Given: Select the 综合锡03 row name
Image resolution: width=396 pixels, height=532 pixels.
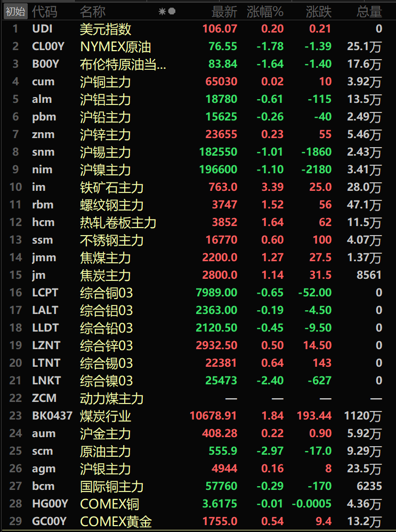Looking at the screenshot, I should [106, 363].
